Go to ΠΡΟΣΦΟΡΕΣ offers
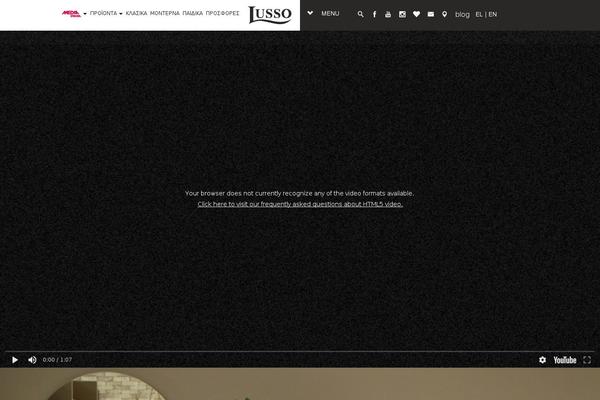Image resolution: width=600 pixels, height=400 pixels. [222, 13]
